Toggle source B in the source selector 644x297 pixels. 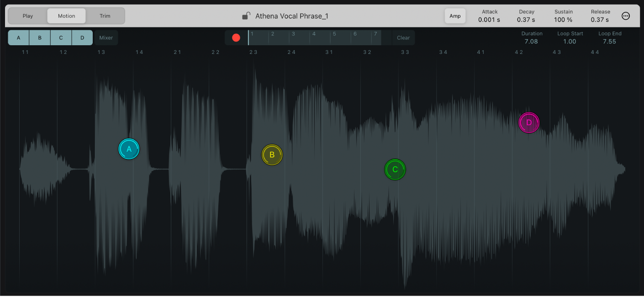click(40, 37)
